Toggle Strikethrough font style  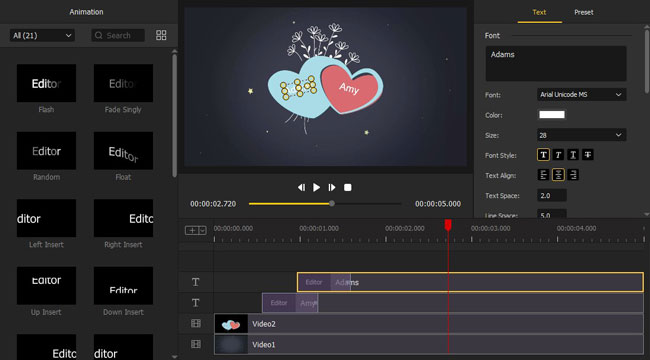(587, 155)
